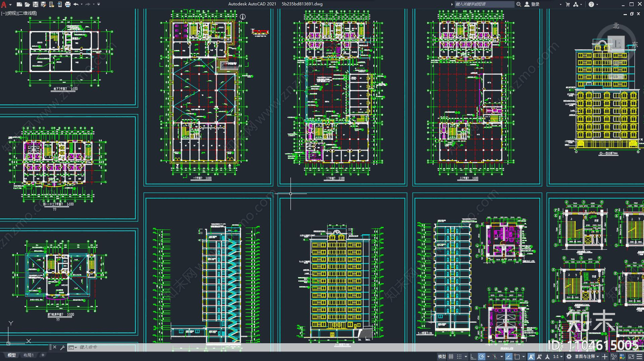Click the 登录 sign-in button
Image resolution: width=644 pixels, height=361 pixels.
point(532,4)
